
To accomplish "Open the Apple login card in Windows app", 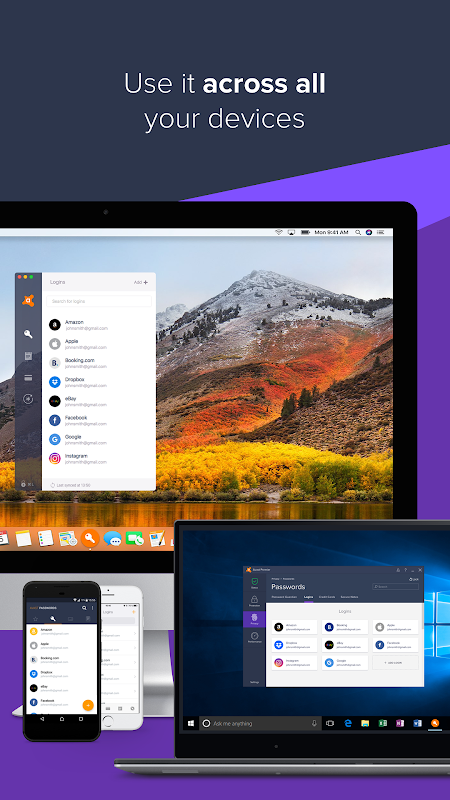I will click(395, 627).
